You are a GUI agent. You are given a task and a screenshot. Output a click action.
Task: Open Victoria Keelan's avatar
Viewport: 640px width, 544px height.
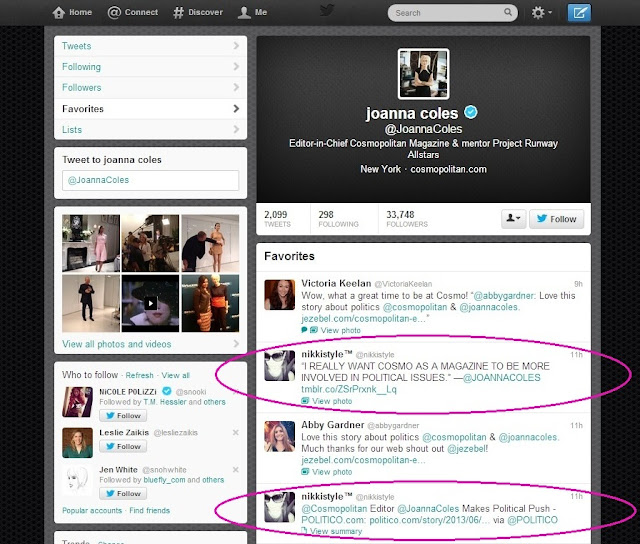click(280, 295)
